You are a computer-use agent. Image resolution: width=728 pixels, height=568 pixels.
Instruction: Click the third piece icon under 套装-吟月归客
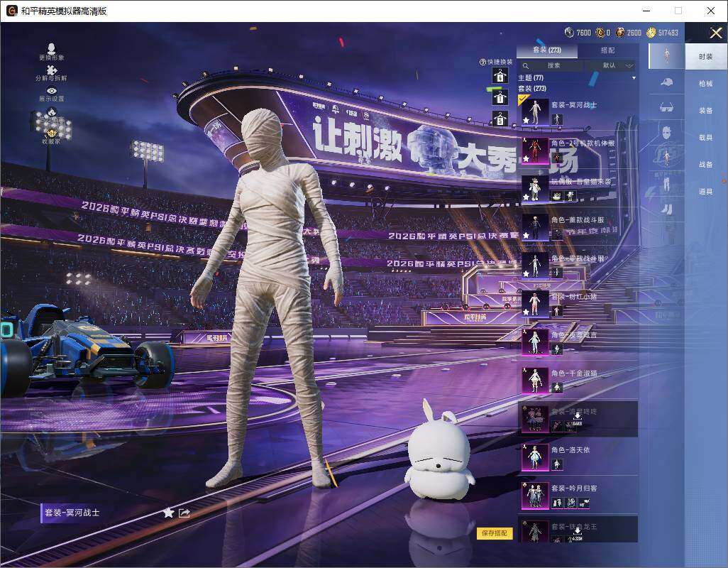tap(584, 503)
